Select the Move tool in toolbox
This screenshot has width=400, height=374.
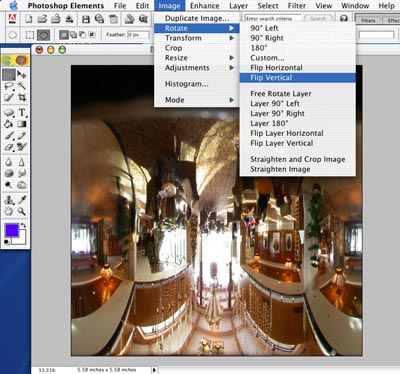(x=22, y=74)
